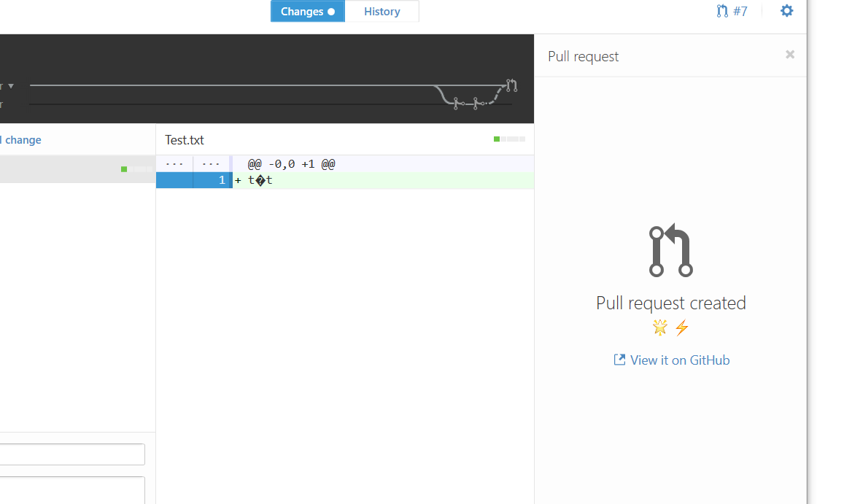844x504 pixels.
Task: Expand the branch dropdown arrow
Action: tap(11, 85)
